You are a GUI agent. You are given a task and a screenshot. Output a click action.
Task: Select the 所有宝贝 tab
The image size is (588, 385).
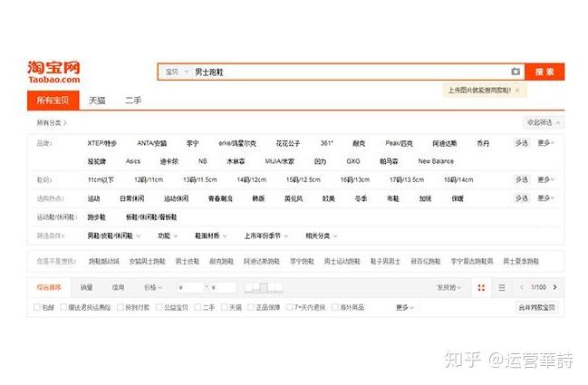coord(53,100)
